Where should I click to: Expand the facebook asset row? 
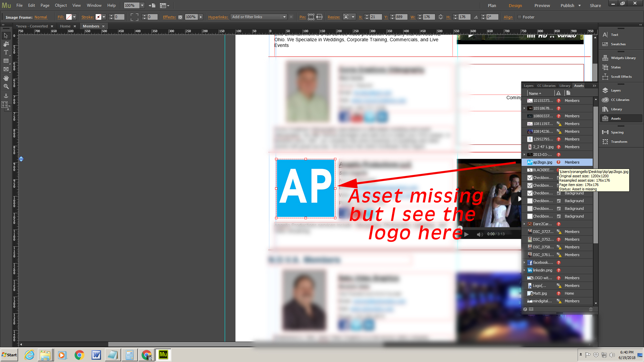[524, 262]
